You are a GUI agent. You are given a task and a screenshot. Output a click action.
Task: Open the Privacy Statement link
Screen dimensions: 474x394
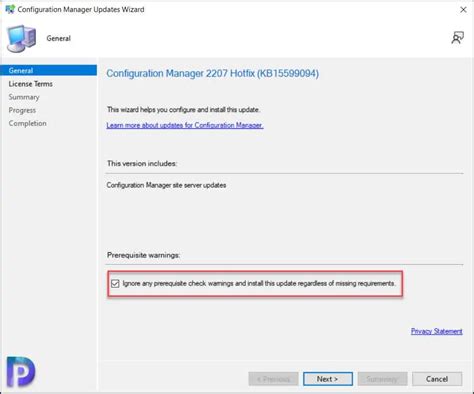point(437,331)
